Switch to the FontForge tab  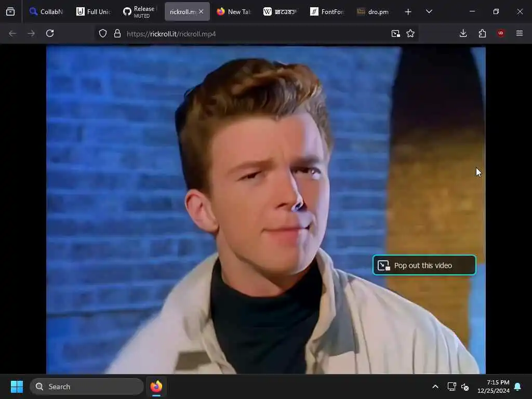coord(327,11)
